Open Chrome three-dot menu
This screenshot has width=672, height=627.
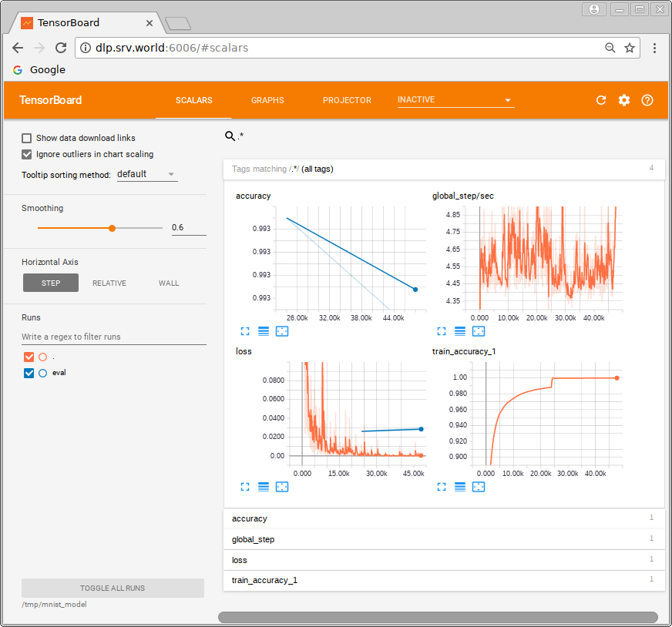[654, 48]
